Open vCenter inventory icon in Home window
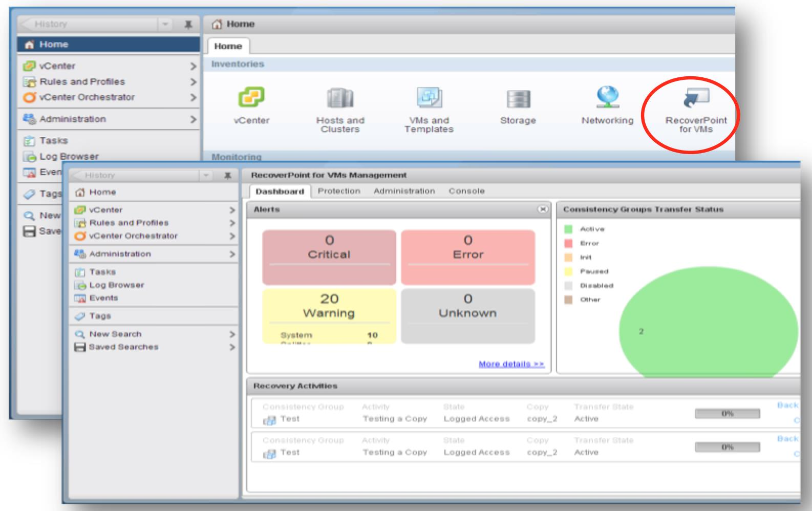Viewport: 812px width, 511px height. [251, 97]
